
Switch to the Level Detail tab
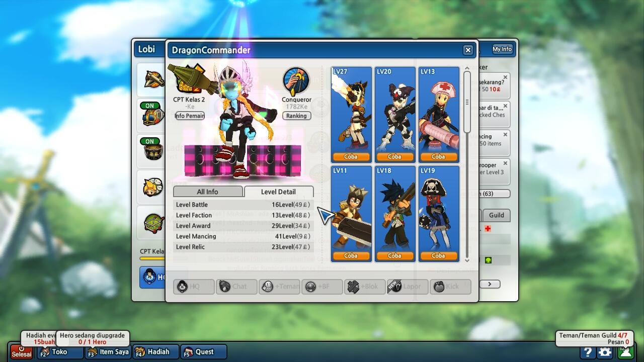coord(278,192)
